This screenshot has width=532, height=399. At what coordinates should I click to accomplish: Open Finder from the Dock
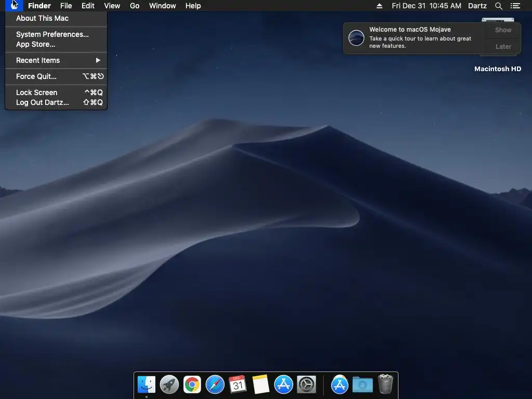coord(147,384)
